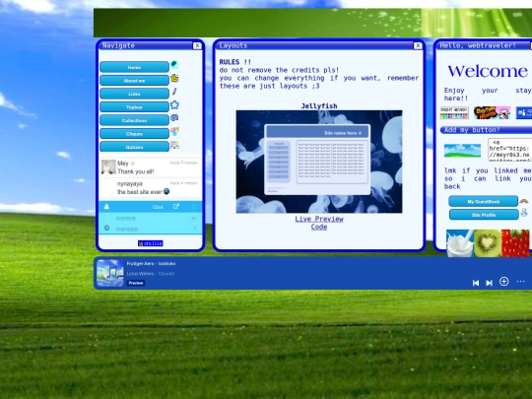Click the Lotus Waters artist link
The height and width of the screenshot is (399, 532).
pos(140,274)
